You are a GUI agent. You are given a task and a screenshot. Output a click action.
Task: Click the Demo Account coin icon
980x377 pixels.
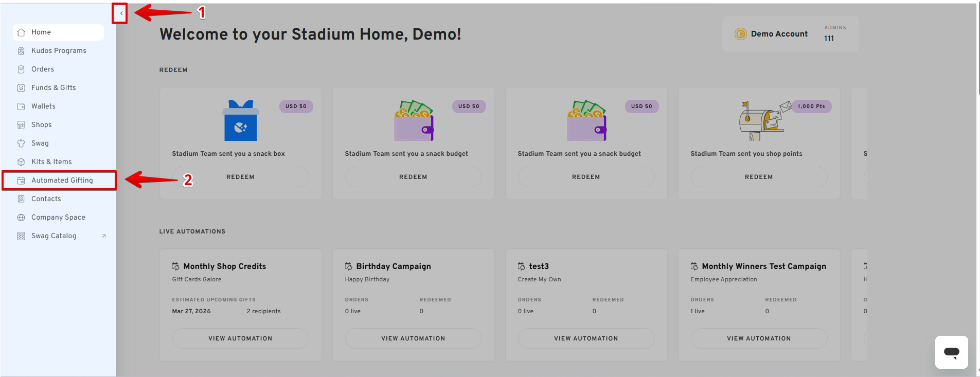(740, 34)
